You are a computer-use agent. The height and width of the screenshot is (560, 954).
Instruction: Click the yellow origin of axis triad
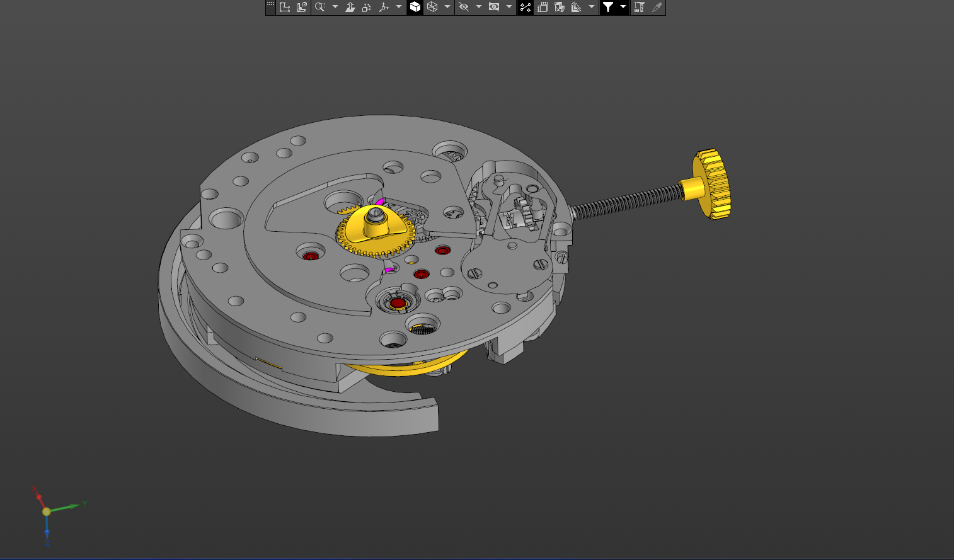click(x=47, y=511)
